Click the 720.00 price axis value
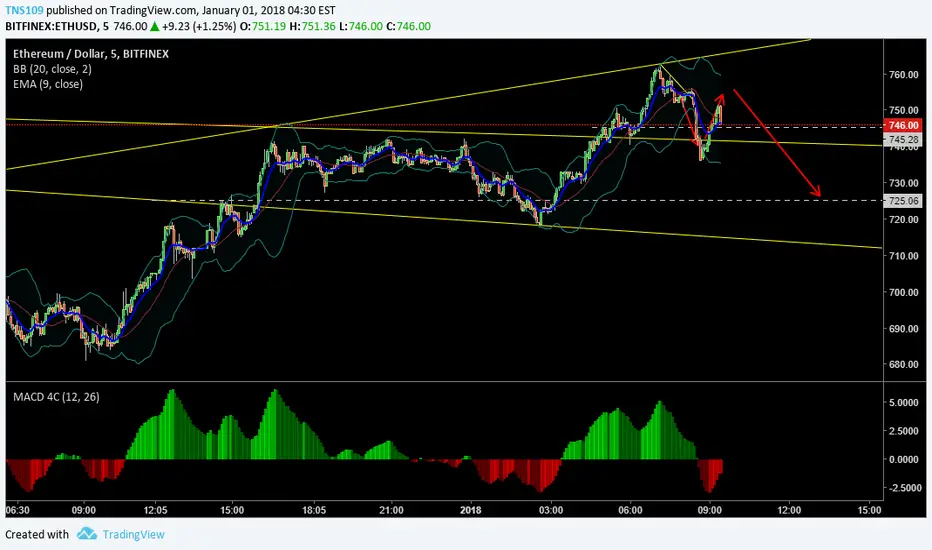This screenshot has height=550, width=932. pos(903,219)
